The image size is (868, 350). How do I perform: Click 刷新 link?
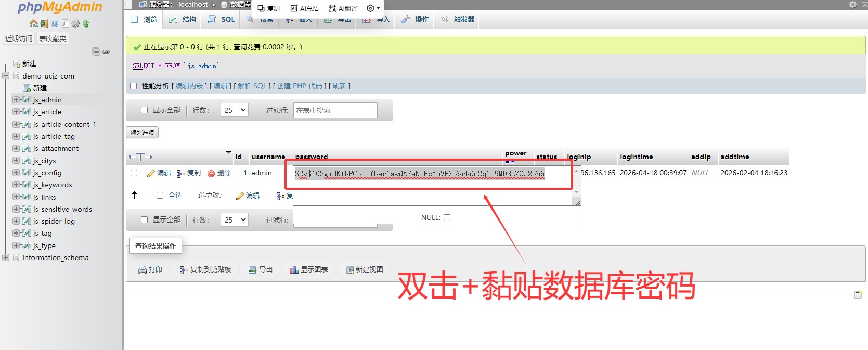pyautogui.click(x=340, y=86)
